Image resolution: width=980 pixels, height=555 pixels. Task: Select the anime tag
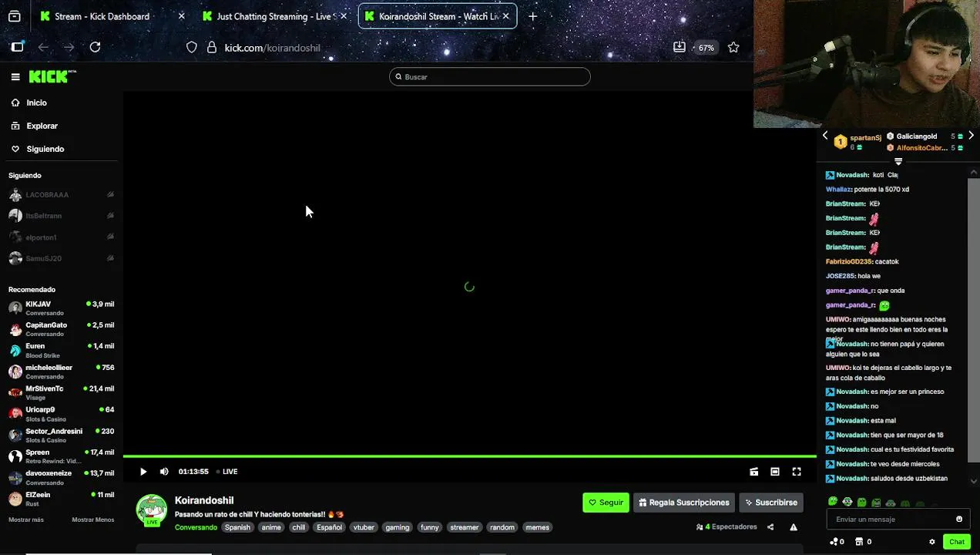(271, 527)
